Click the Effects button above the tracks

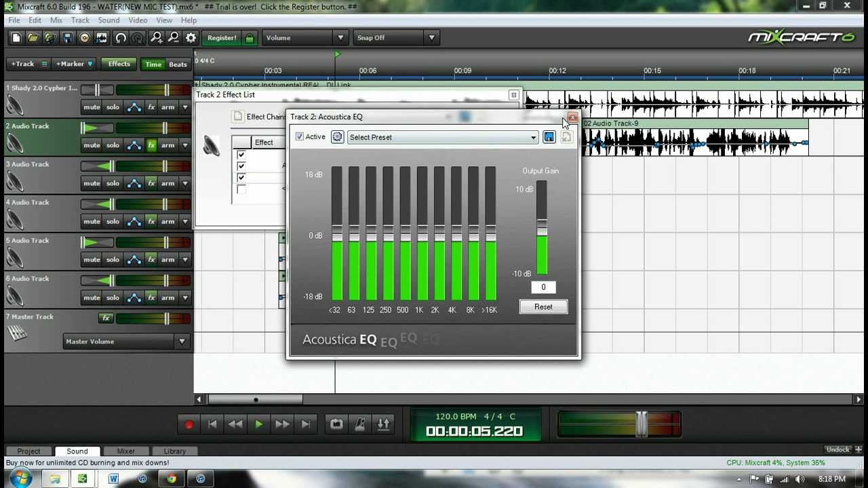point(119,64)
